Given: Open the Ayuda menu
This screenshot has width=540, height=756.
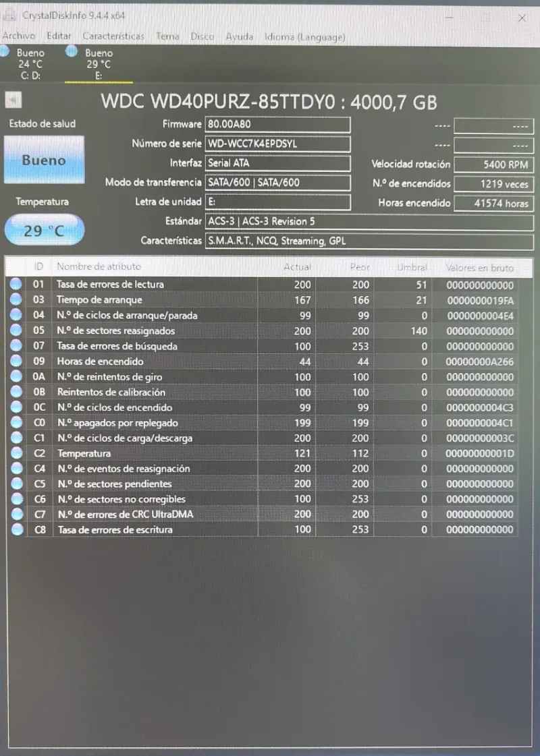Looking at the screenshot, I should 240,36.
